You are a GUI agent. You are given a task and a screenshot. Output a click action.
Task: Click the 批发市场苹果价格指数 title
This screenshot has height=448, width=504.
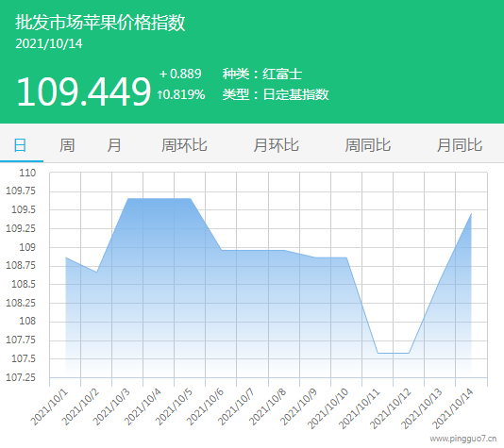[100, 23]
